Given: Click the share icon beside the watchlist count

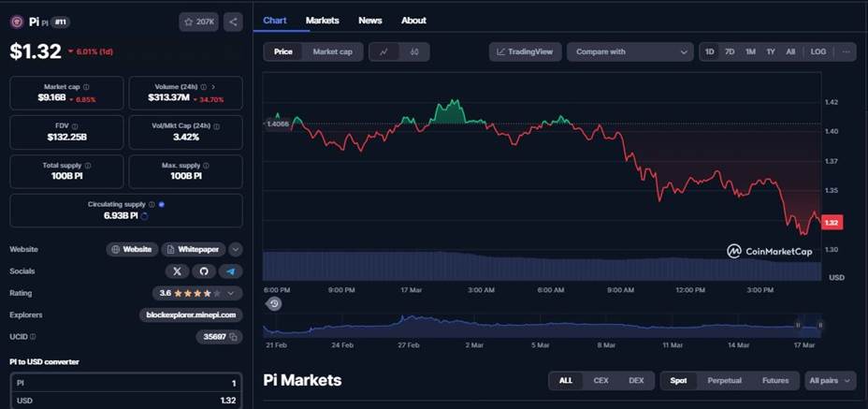Looking at the screenshot, I should 233,22.
